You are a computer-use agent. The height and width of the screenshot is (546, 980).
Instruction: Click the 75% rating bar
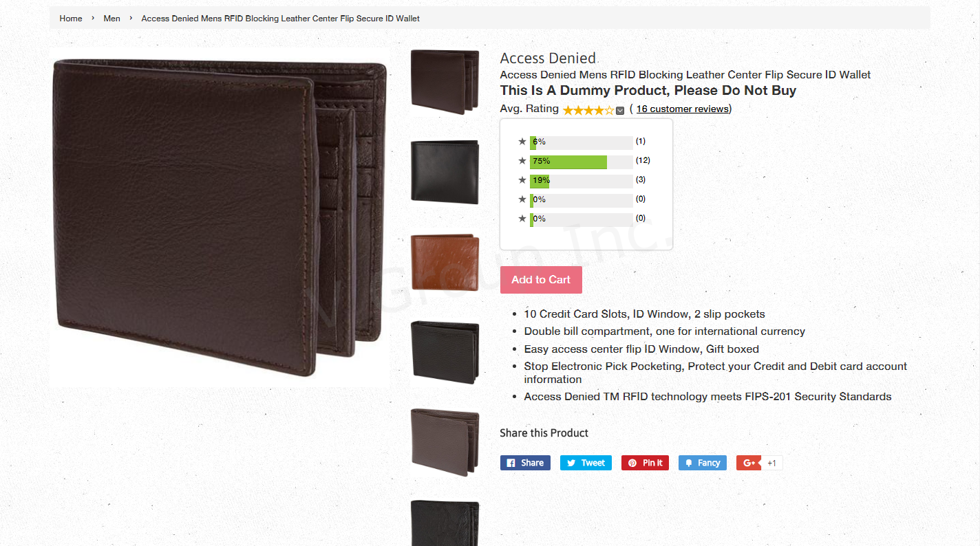pos(581,162)
